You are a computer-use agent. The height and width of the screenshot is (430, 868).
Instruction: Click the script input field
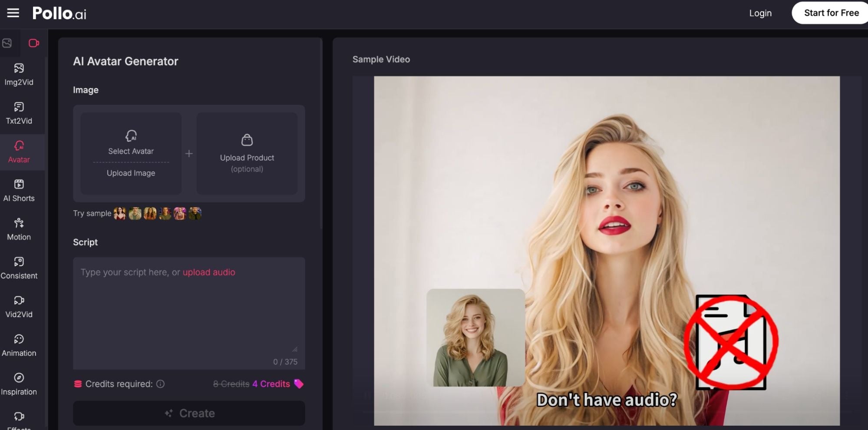click(x=189, y=313)
